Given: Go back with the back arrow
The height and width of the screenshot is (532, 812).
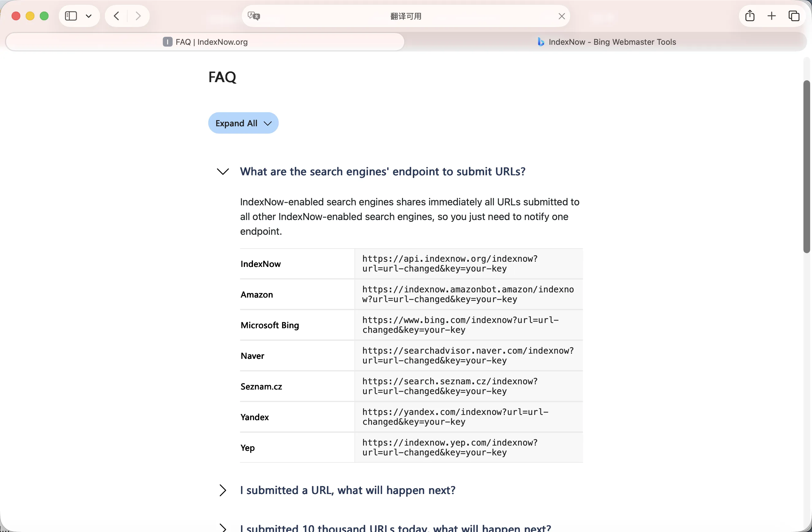Looking at the screenshot, I should pos(117,16).
